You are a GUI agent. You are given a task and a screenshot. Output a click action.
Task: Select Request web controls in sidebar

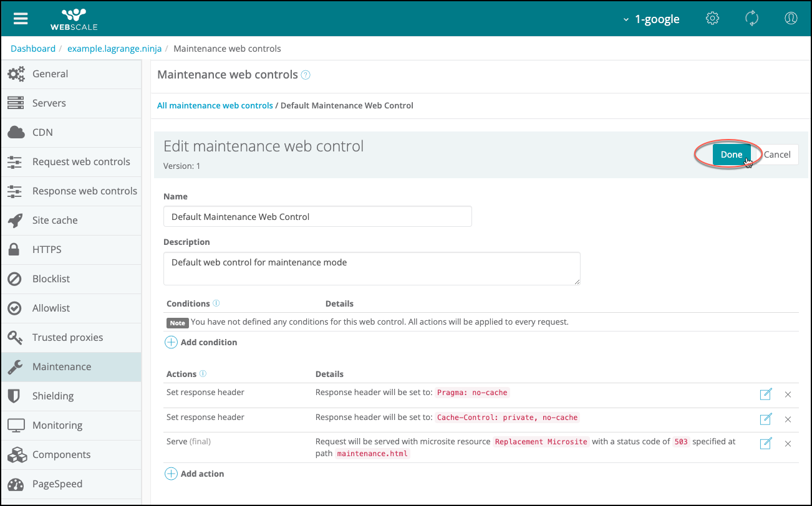[81, 161]
